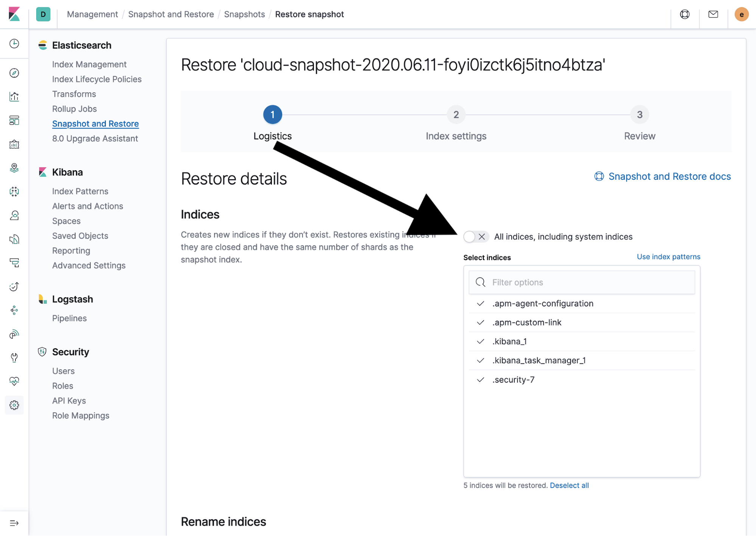Viewport: 756px width, 536px height.
Task: Open Saved Objects menu item
Action: tap(80, 236)
